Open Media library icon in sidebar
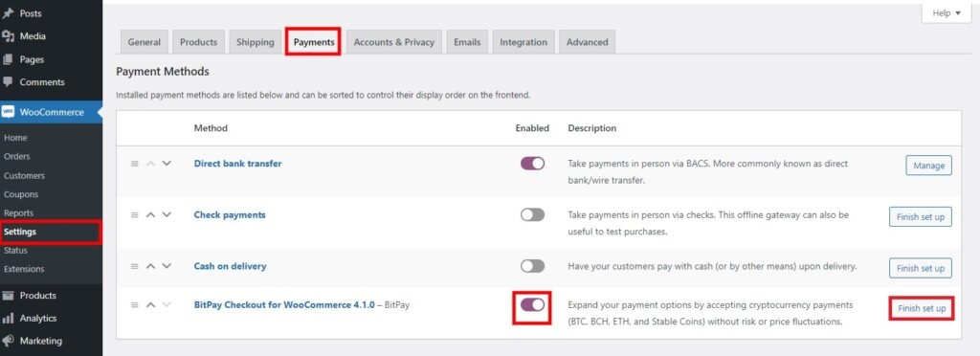 (x=8, y=36)
